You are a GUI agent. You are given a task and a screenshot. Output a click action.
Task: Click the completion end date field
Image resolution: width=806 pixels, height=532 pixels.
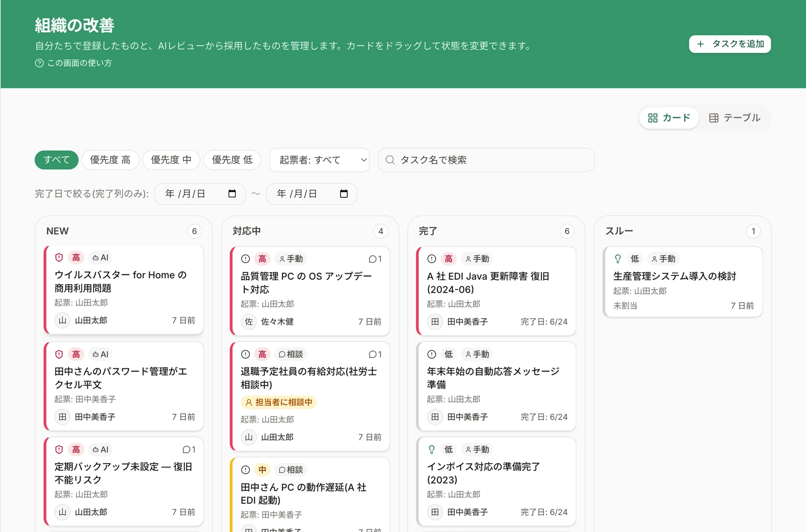point(312,194)
